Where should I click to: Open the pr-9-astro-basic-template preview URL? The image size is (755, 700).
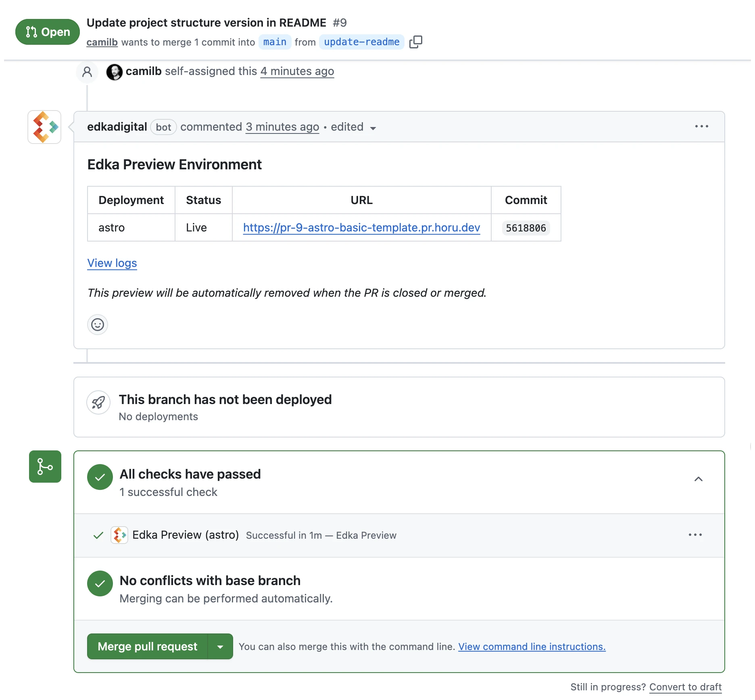click(361, 228)
